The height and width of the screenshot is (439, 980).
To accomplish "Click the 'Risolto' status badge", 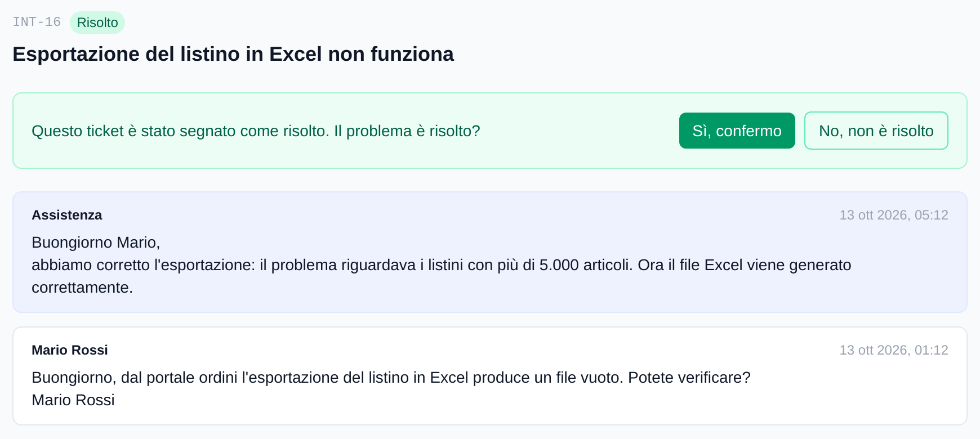I will pyautogui.click(x=97, y=23).
